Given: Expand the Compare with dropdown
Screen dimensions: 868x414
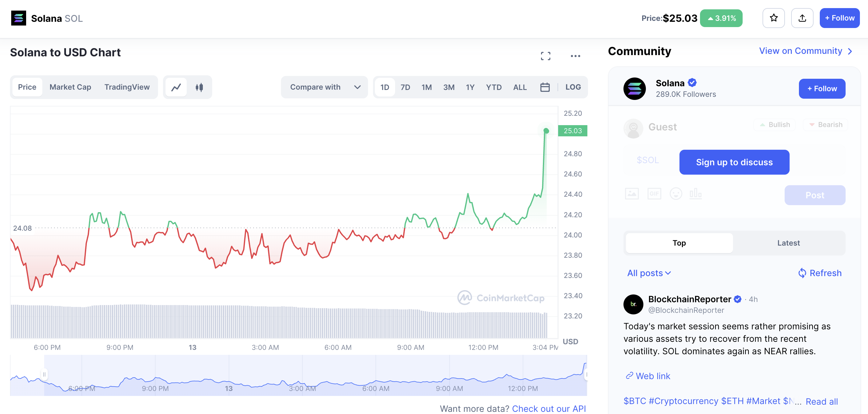Looking at the screenshot, I should (324, 87).
